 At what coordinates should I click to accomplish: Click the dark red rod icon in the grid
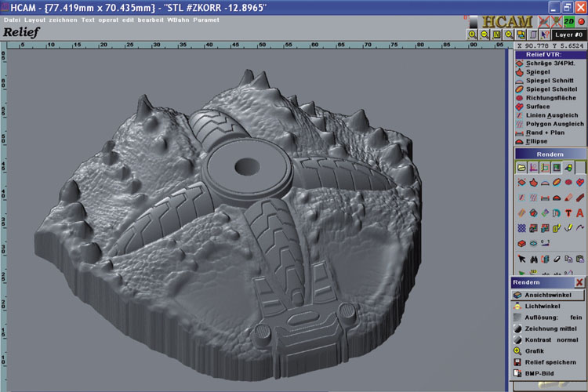580,198
